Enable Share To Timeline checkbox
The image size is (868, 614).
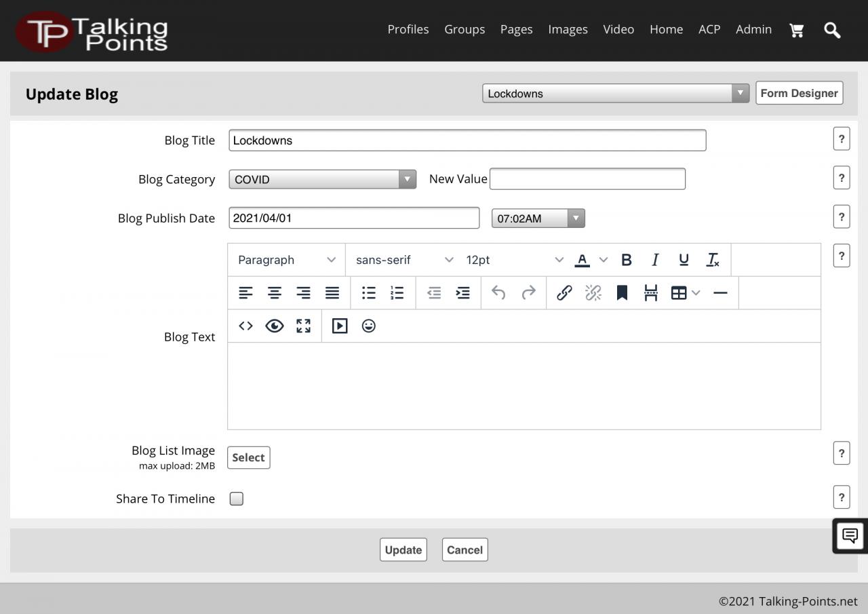237,499
